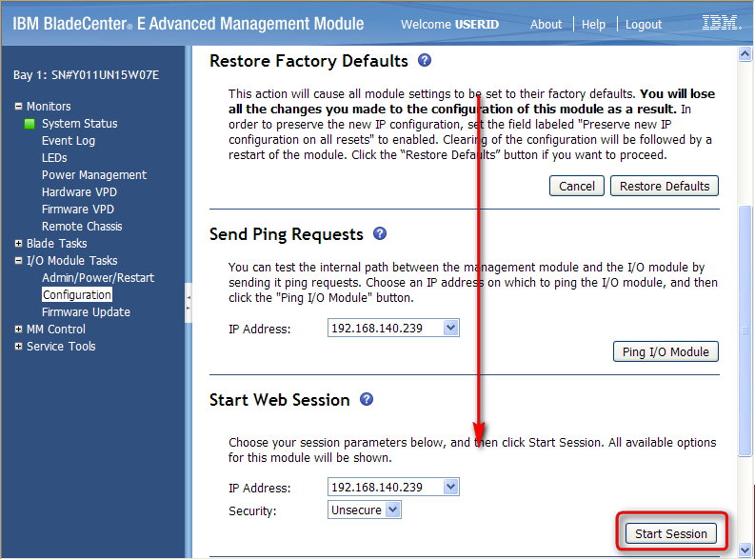Click the Restore Defaults button
Image resolution: width=755 pixels, height=560 pixels.
665,187
